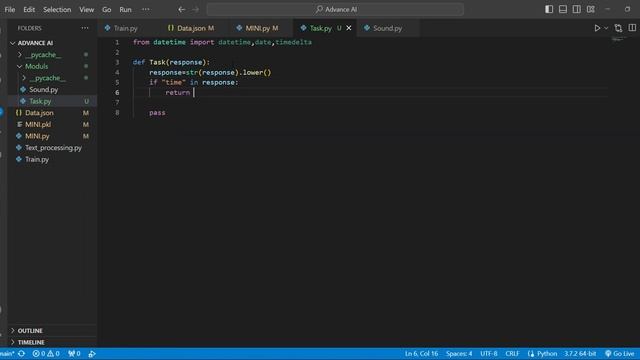640x360 pixels.
Task: Open the run options dropdown arrow
Action: pyautogui.click(x=606, y=28)
